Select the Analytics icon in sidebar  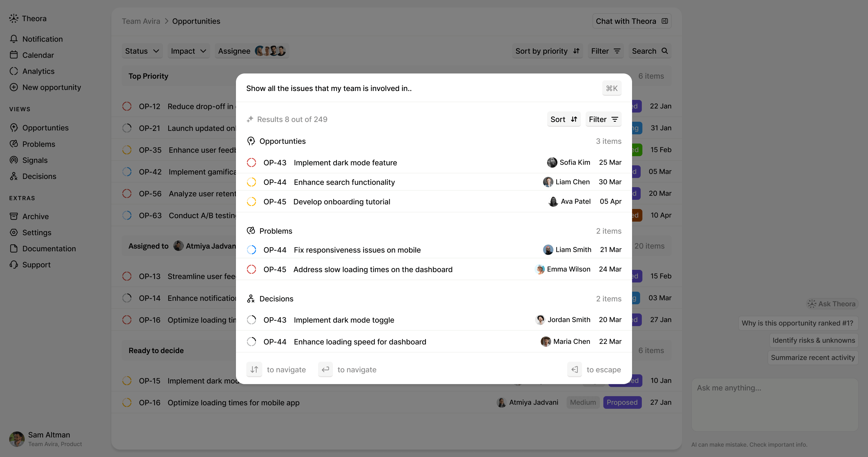(14, 71)
